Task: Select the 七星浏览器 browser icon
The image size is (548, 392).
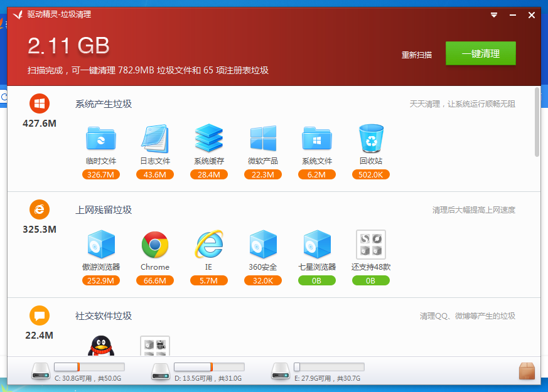Action: tap(316, 245)
